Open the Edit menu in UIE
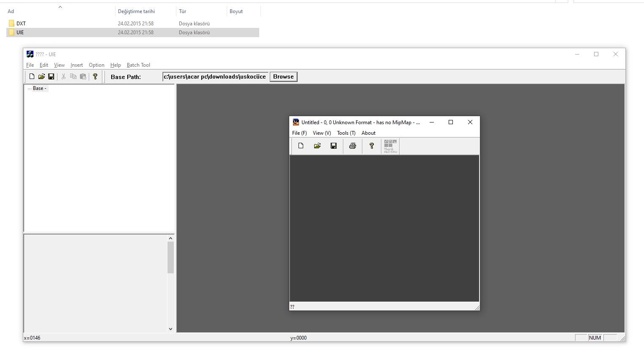Screen dimensions: 644x362 point(44,65)
